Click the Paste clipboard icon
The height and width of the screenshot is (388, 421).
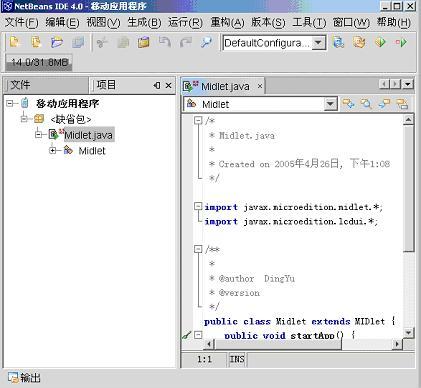coord(144,42)
